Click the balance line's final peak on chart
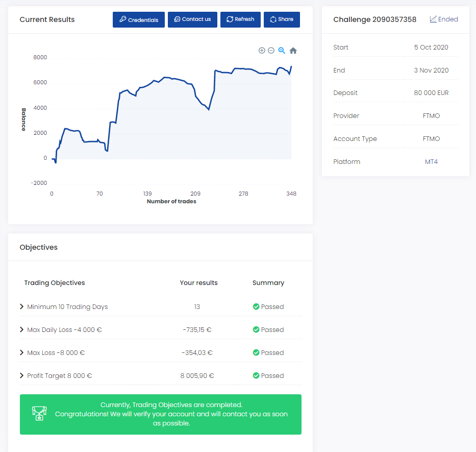476x452 pixels. (x=291, y=66)
